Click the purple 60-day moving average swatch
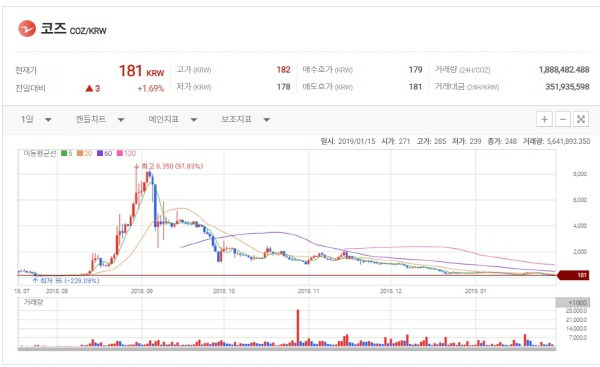 (x=100, y=153)
